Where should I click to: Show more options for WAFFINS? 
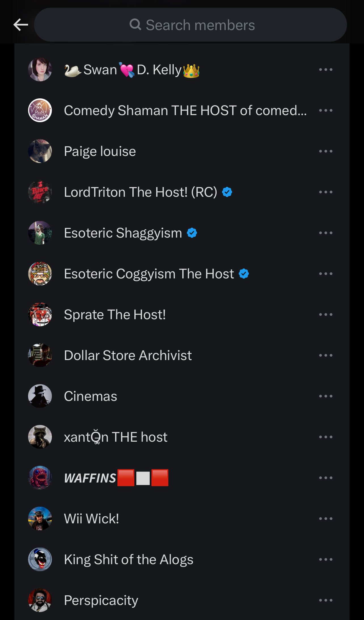(x=325, y=478)
